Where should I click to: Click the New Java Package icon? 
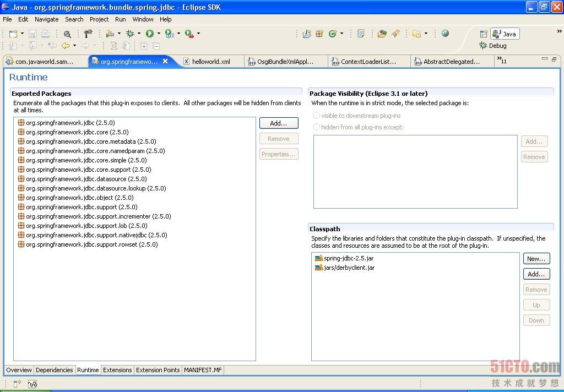pos(319,34)
